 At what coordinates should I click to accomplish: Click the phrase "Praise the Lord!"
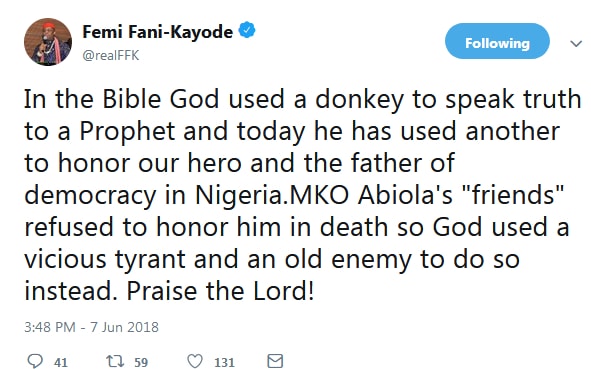coord(220,291)
